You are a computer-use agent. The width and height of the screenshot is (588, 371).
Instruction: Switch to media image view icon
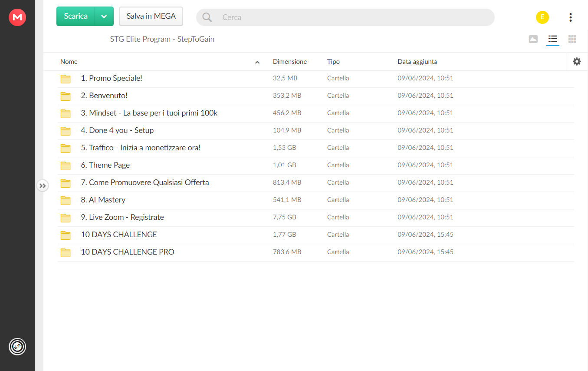click(x=533, y=39)
